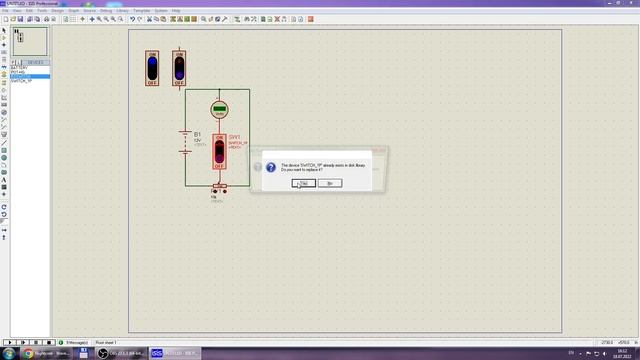Open the Design menu
The image size is (640, 360).
[58, 11]
